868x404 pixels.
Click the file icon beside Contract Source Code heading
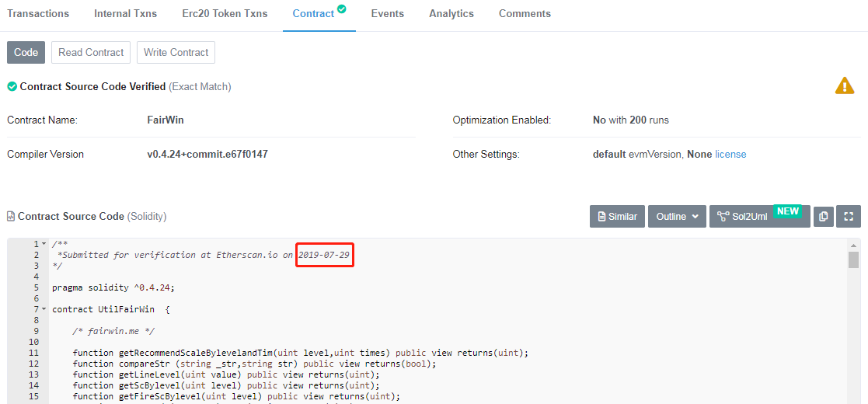[x=11, y=217]
